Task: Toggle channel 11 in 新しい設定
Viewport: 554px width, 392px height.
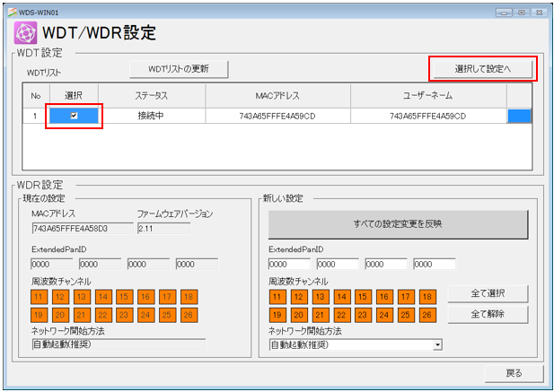Action: (277, 296)
